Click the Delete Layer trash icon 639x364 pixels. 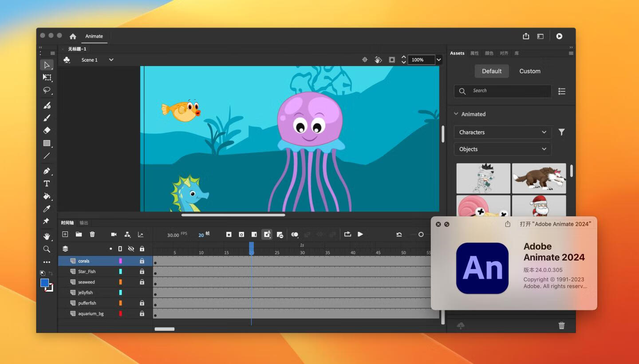92,235
